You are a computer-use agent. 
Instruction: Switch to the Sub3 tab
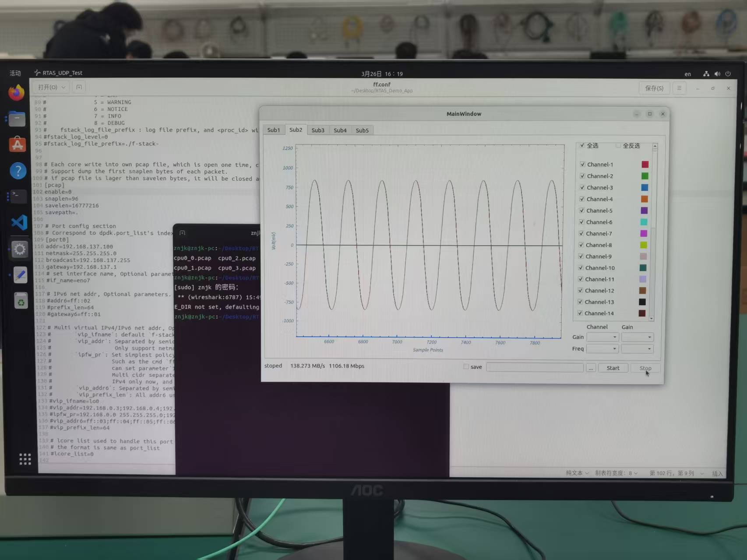(x=318, y=130)
